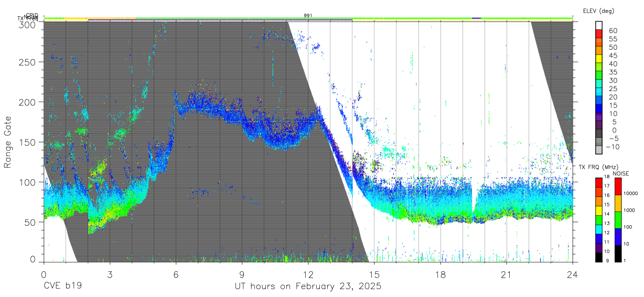Click the ELEV legend label 30
This screenshot has height=297, width=644.
click(613, 80)
